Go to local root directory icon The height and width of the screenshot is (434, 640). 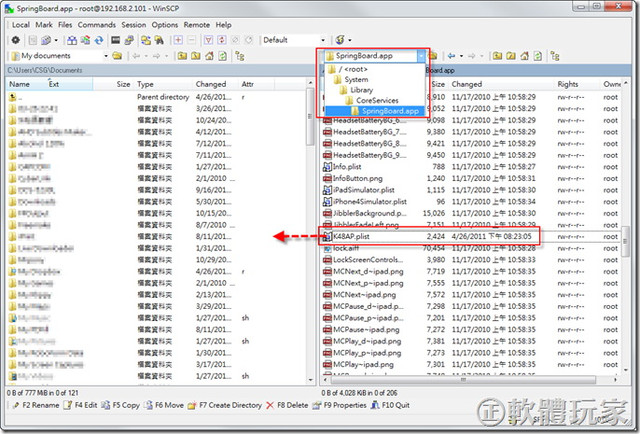[x=196, y=56]
